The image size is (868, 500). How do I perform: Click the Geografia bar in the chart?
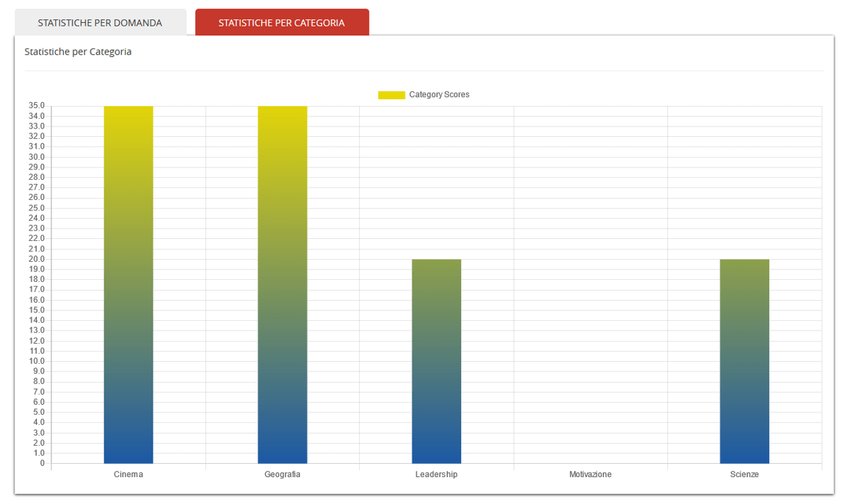pyautogui.click(x=283, y=285)
